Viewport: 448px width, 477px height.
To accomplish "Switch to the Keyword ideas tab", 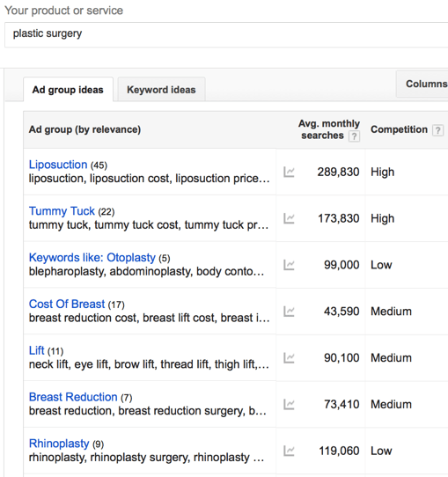I will coord(161,90).
